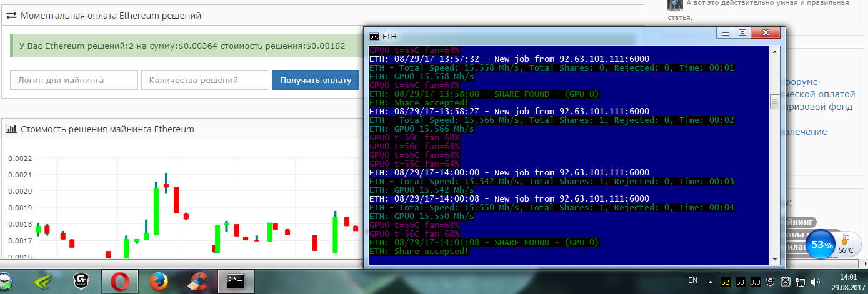
Task: Focus the 'Логин для майнинга' field
Action: [x=74, y=80]
